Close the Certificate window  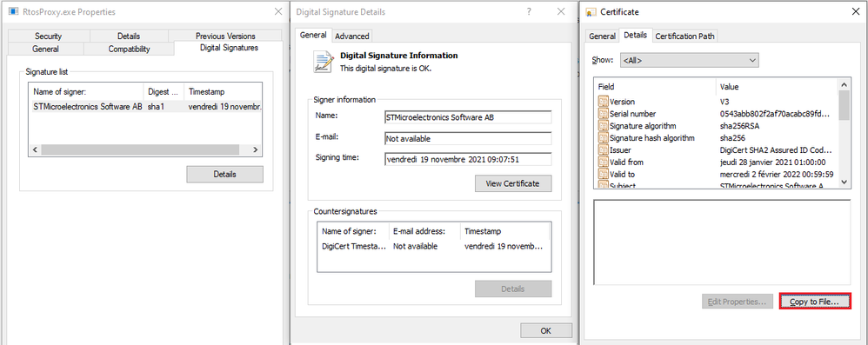(856, 11)
